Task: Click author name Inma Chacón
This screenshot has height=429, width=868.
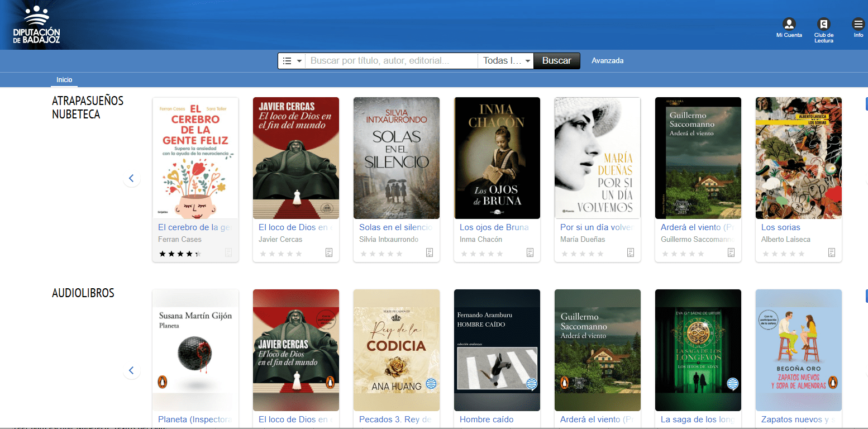Action: point(481,240)
